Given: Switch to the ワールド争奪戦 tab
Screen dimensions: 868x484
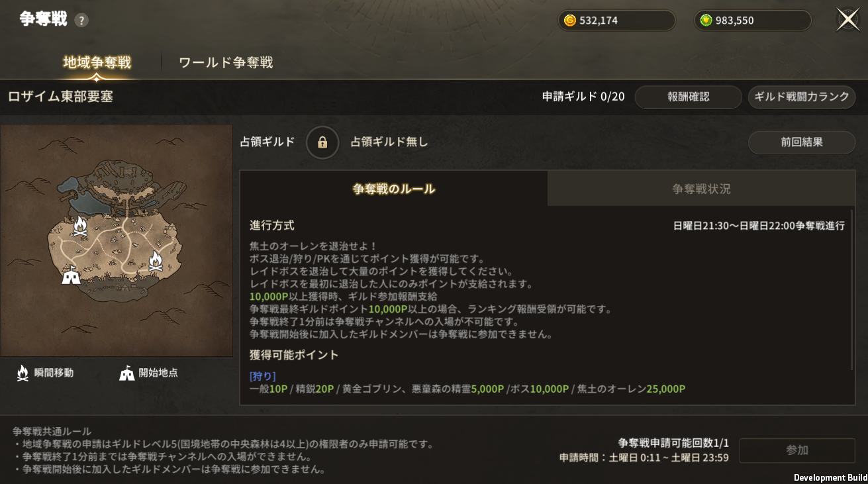Looking at the screenshot, I should tap(226, 63).
